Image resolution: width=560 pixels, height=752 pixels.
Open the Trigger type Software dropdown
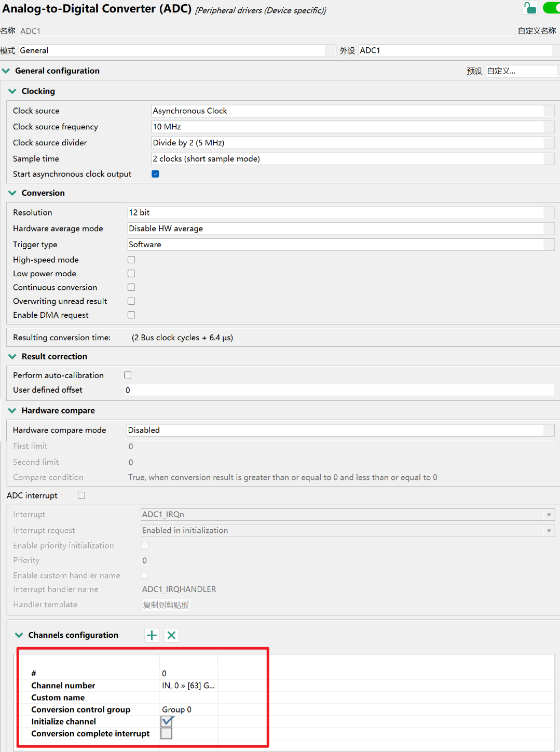[340, 245]
